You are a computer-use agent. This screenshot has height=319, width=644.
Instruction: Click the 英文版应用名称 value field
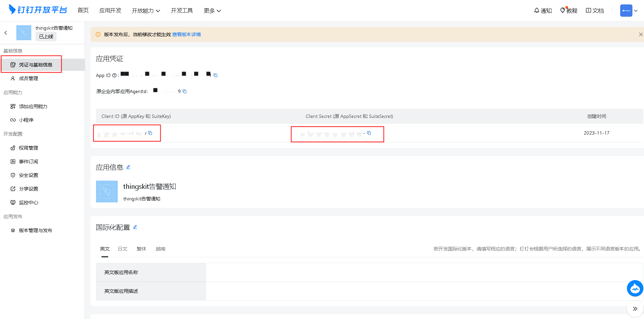tap(424, 272)
